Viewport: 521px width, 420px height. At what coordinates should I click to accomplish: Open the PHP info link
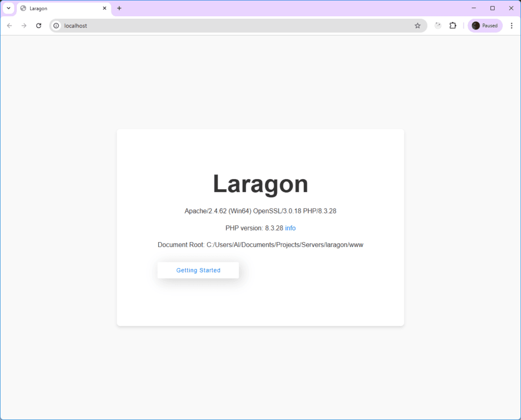[x=290, y=228]
